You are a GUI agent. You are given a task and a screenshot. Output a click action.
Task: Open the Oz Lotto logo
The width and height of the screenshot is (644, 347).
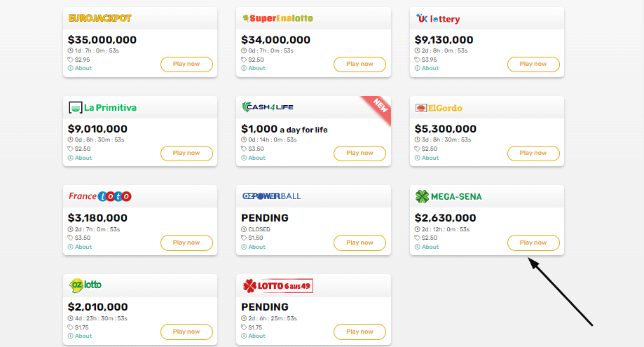point(85,285)
